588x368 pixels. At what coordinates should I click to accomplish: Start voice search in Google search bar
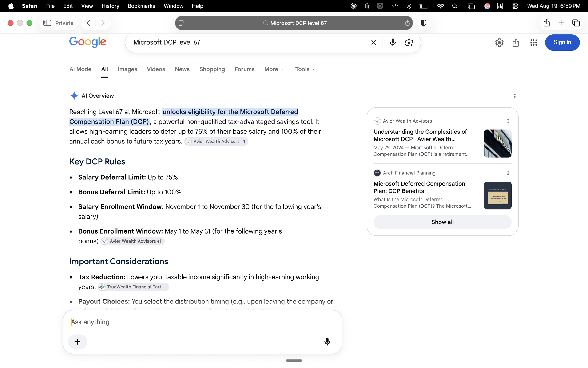coord(393,43)
